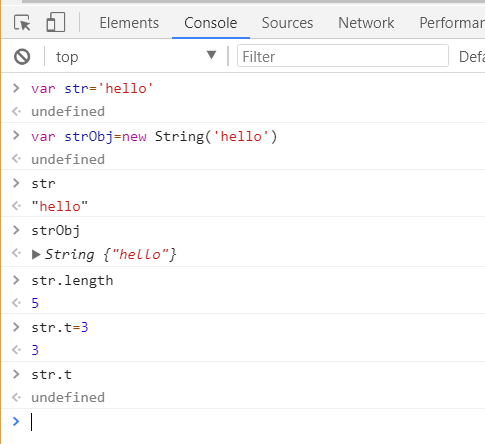Viewport: 485px width, 444px height.
Task: Open the Elements tab
Action: click(x=129, y=23)
